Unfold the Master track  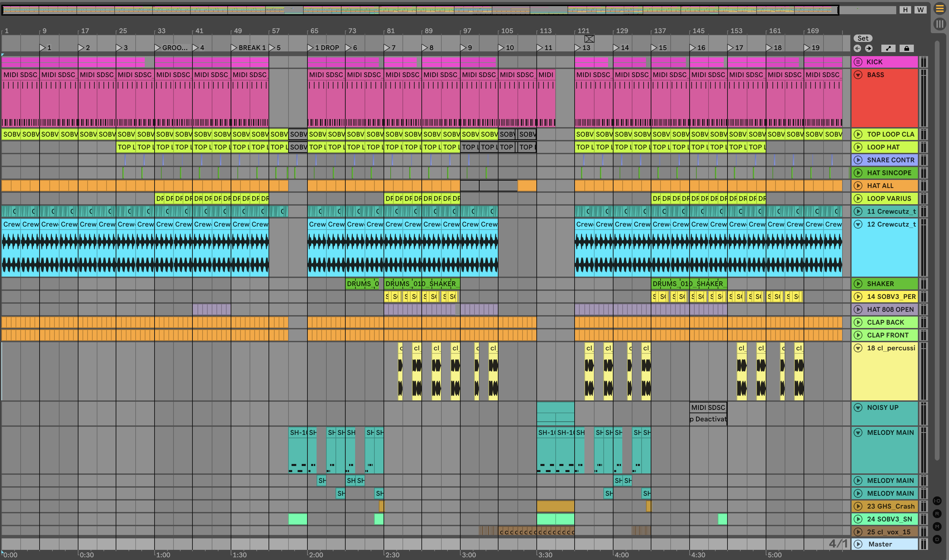858,544
